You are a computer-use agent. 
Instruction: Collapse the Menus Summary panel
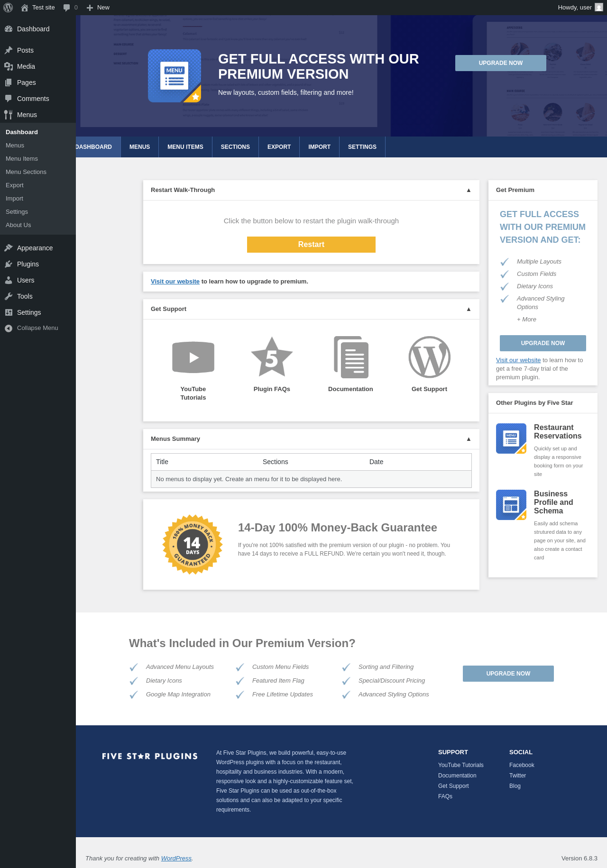[469, 439]
